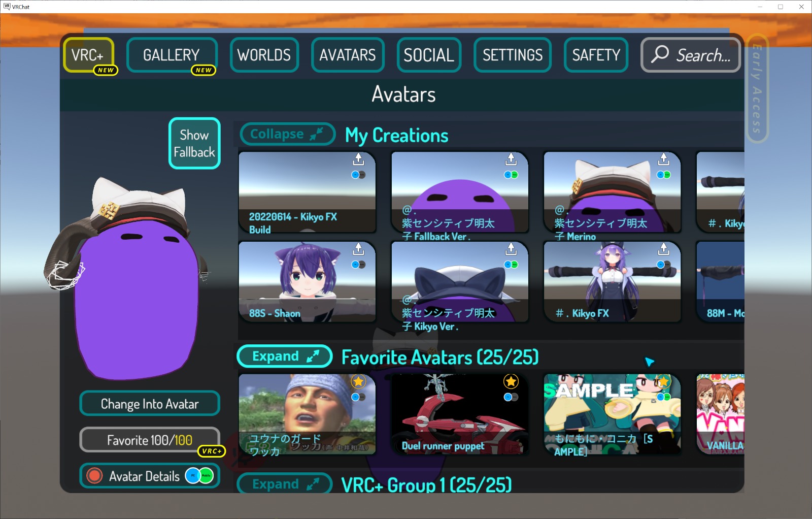The width and height of the screenshot is (812, 519).
Task: Click platform indicator on Fallback Ver. card
Action: click(x=511, y=175)
